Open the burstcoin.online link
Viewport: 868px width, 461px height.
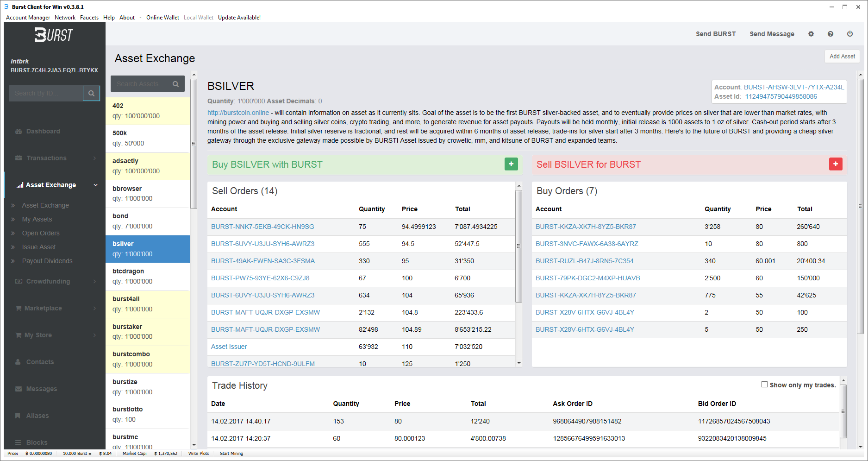238,113
